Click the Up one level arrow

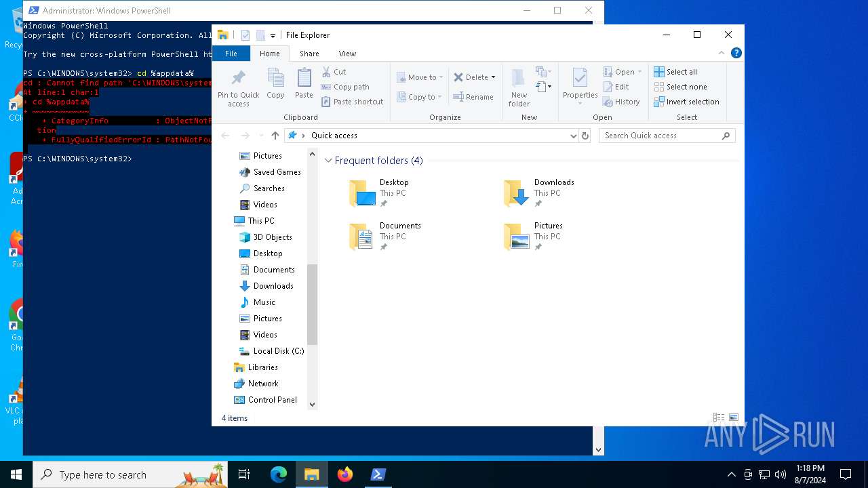tap(275, 136)
